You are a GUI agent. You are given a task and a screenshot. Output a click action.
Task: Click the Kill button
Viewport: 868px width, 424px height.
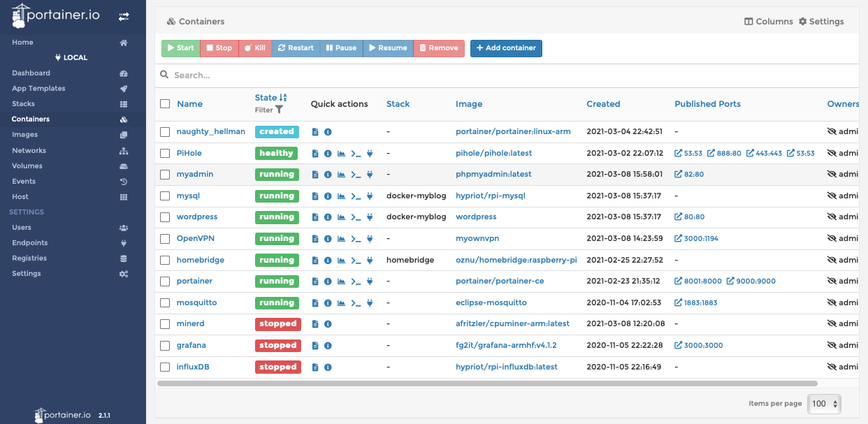click(255, 48)
